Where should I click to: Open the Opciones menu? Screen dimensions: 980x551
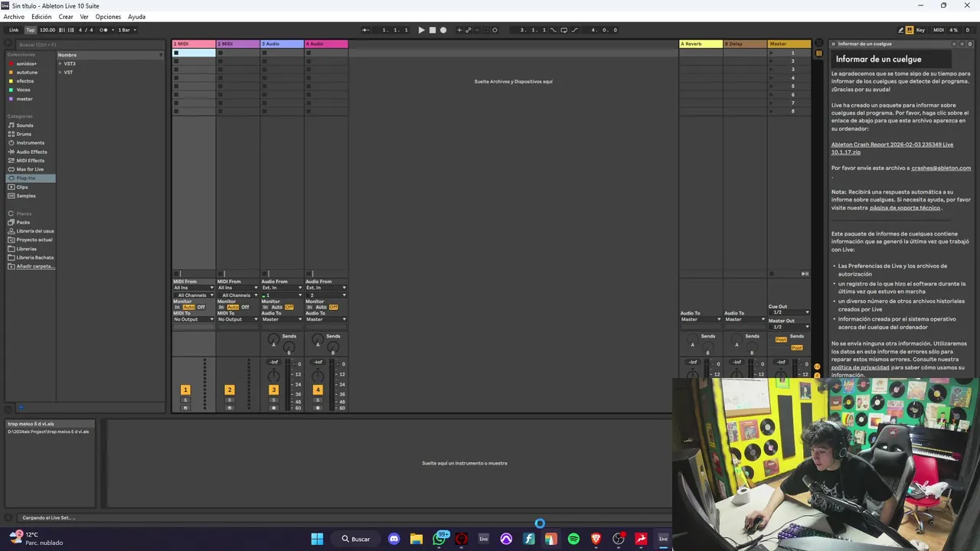point(108,17)
